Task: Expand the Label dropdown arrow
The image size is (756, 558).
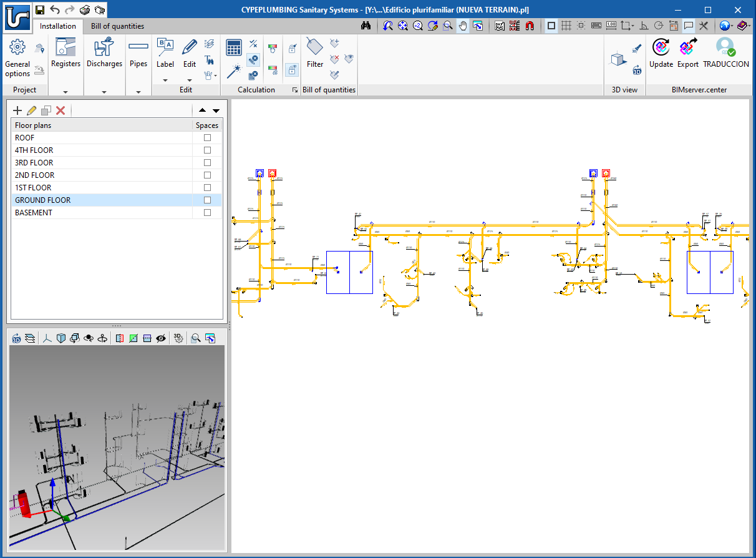Action: tap(165, 80)
